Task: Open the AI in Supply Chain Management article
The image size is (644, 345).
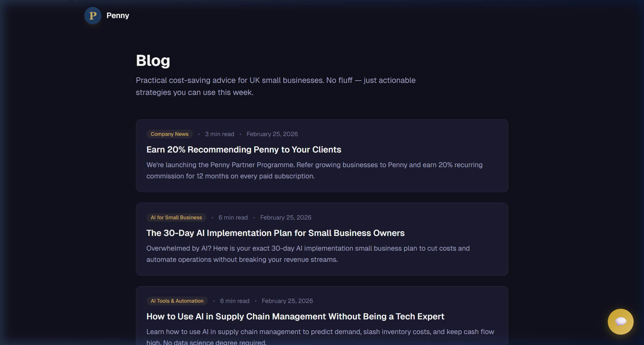Action: (x=295, y=316)
